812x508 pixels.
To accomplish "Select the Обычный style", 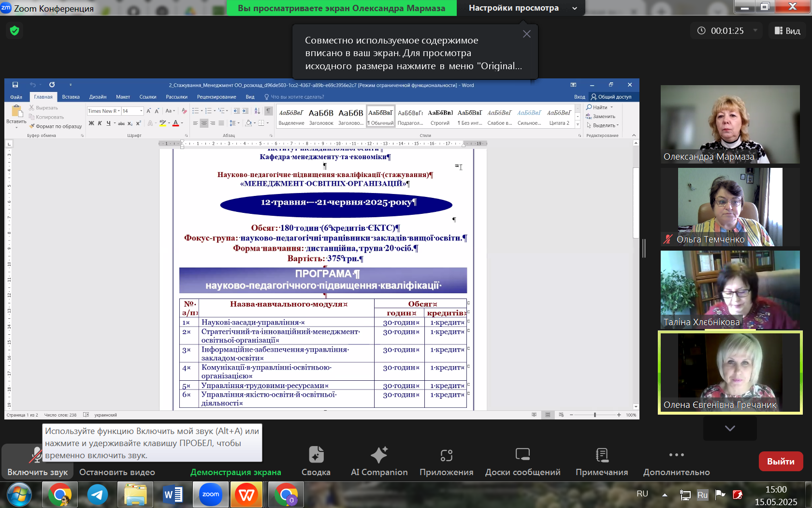I will [x=381, y=117].
